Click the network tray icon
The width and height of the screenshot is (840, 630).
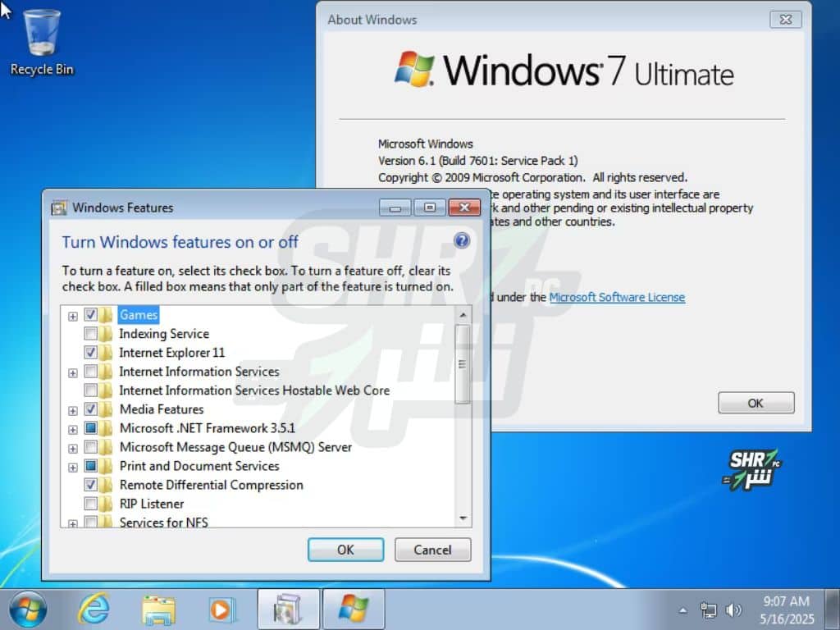709,610
